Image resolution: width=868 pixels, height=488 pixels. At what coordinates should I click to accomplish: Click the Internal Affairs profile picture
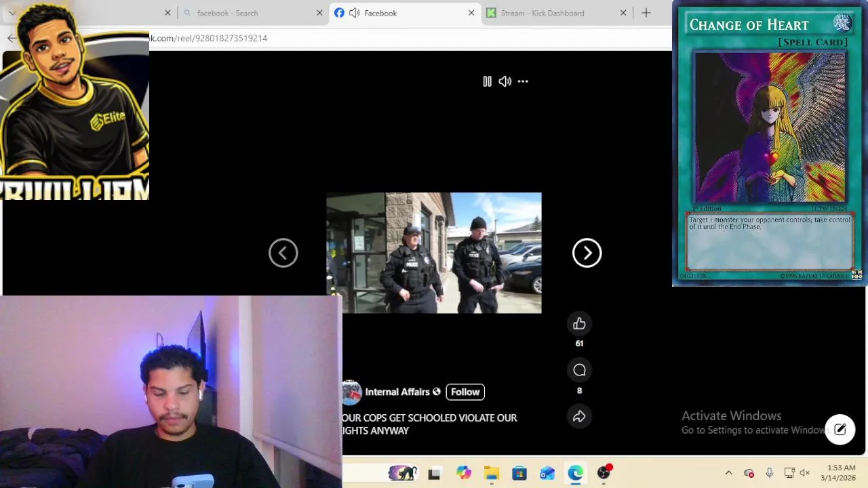[x=351, y=392]
